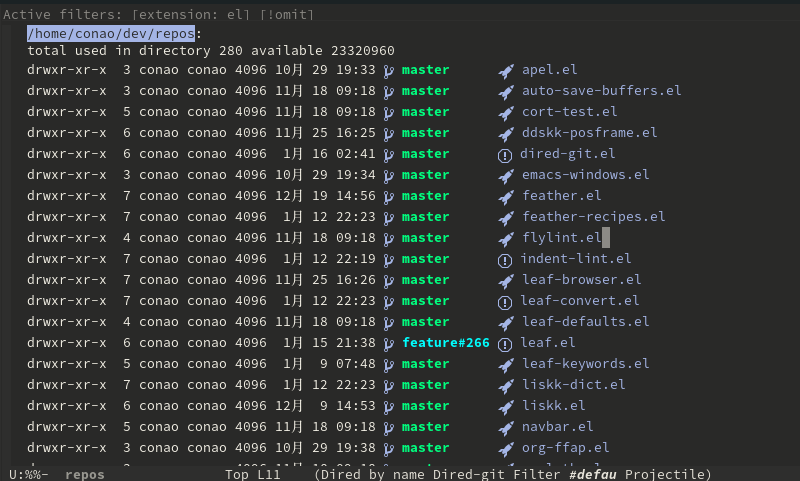The height and width of the screenshot is (481, 800).
Task: Click Filter minor mode in mode line
Action: click(x=536, y=474)
